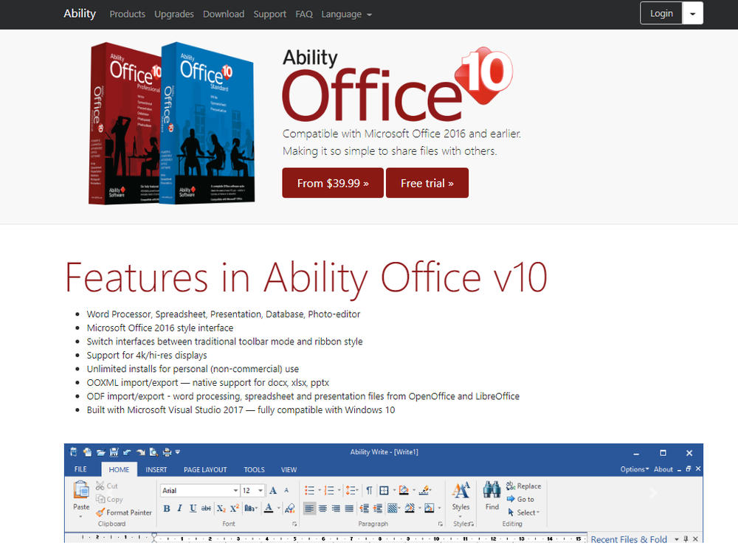Switch to the PAGE LAYOUT ribbon tab
The height and width of the screenshot is (560, 738).
pyautogui.click(x=205, y=470)
